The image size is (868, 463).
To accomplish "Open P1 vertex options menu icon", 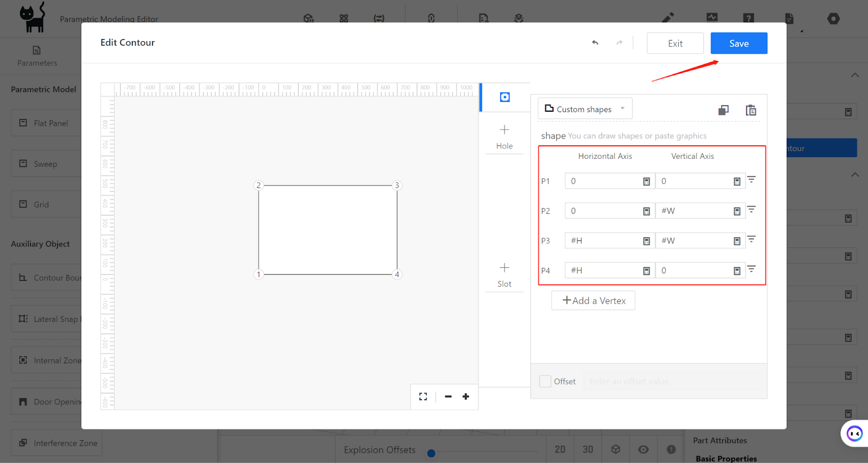I will [751, 179].
